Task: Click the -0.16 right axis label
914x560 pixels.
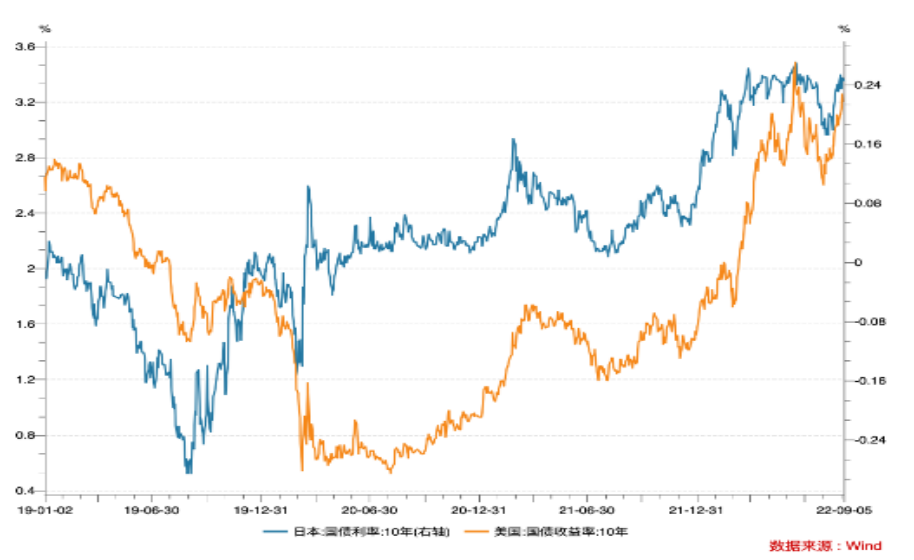Action: (868, 381)
